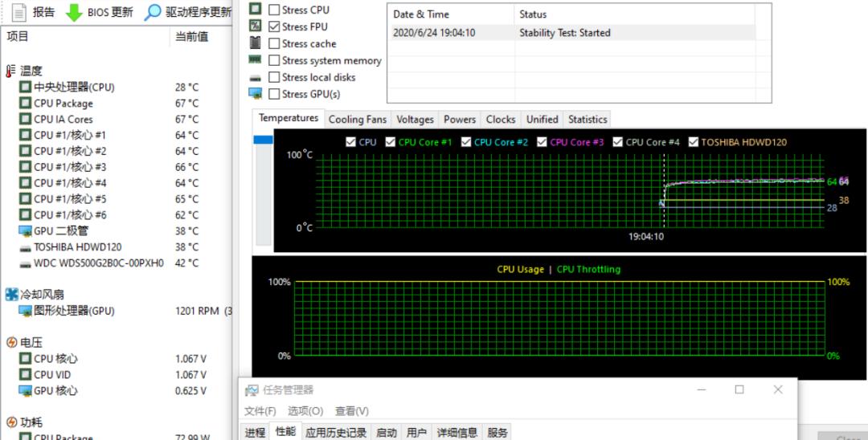Select the Stability Test: Started log row
Screen dimensions: 868x440
coord(572,33)
